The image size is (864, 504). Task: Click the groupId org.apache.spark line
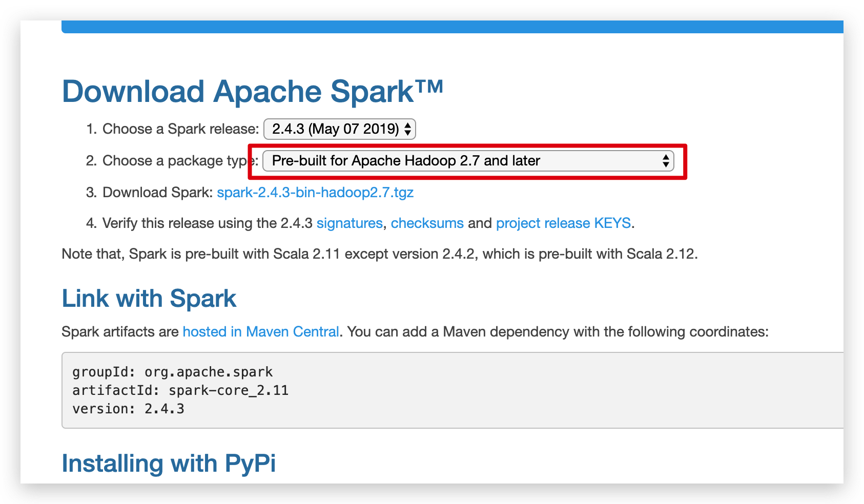pyautogui.click(x=172, y=371)
